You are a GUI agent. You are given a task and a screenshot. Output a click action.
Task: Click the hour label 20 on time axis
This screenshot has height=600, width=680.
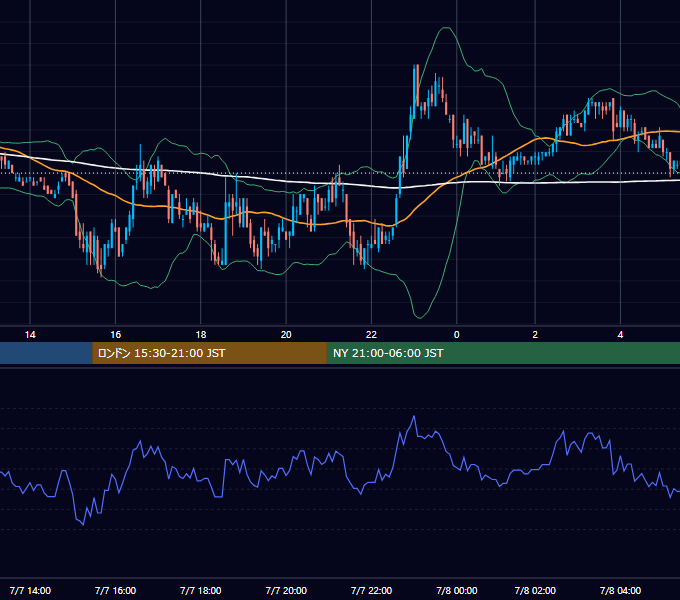click(286, 335)
